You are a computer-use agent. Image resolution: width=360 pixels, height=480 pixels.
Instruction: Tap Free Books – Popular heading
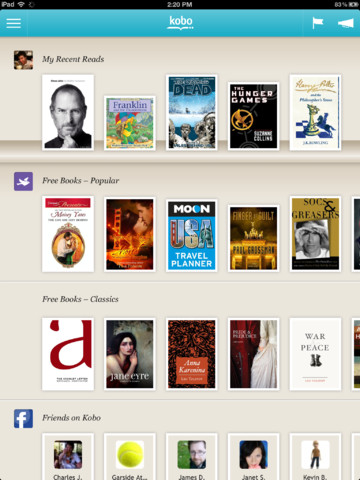80,181
